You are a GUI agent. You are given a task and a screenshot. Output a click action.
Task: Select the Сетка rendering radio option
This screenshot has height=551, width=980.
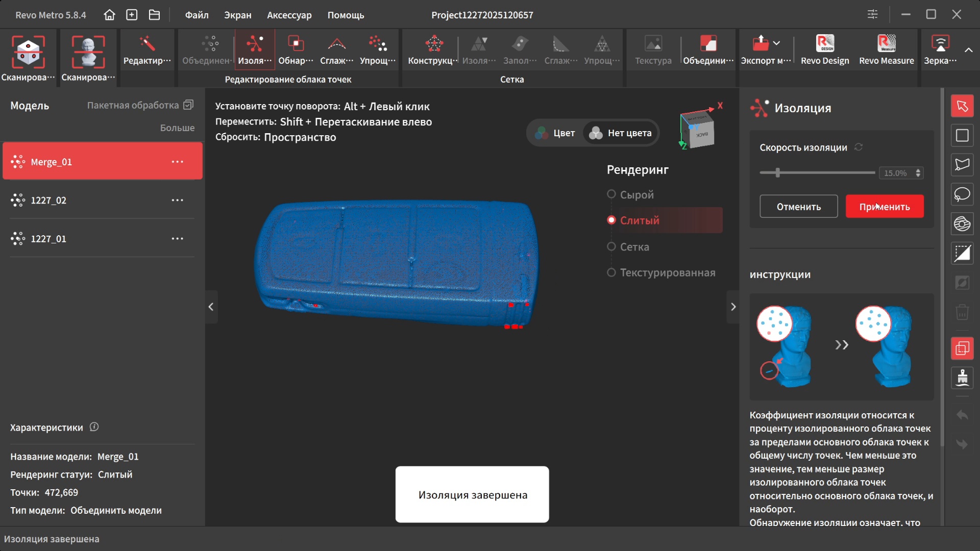click(611, 246)
